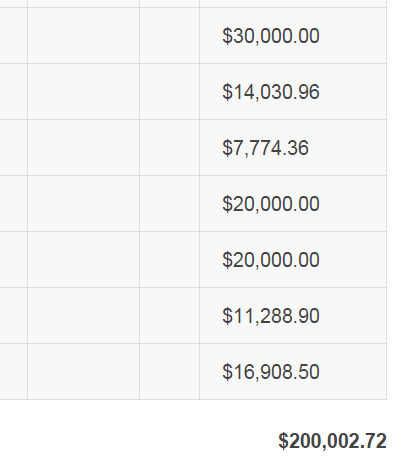This screenshot has width=399, height=464.
Task: Select wide empty cell in the $14,030.96 row
Action: (x=83, y=92)
